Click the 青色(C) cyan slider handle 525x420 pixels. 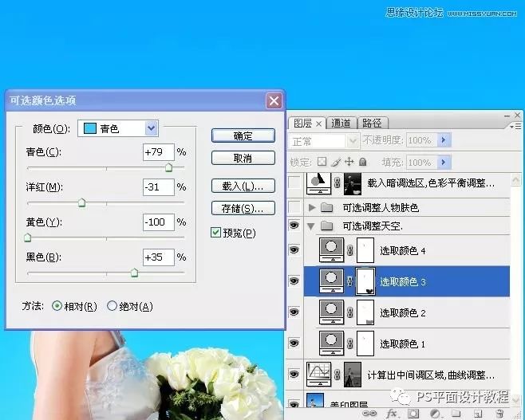(169, 167)
